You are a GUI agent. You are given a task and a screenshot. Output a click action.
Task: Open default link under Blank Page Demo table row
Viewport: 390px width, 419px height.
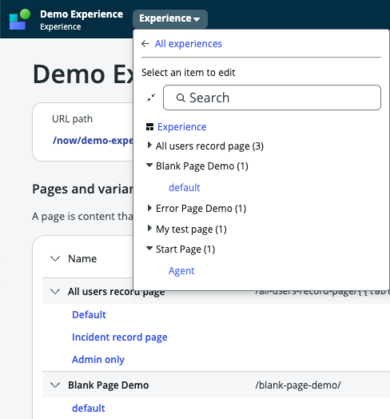tap(89, 408)
